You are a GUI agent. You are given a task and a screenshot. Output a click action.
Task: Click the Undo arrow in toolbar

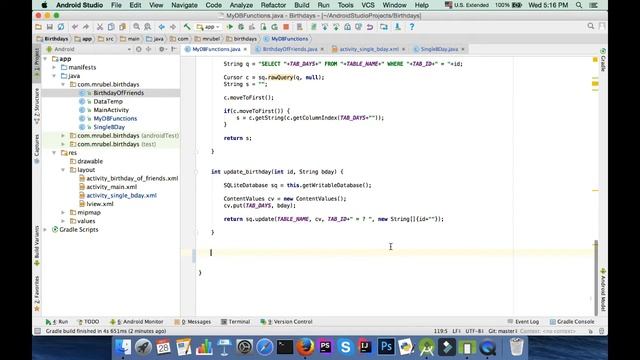[x=75, y=27]
